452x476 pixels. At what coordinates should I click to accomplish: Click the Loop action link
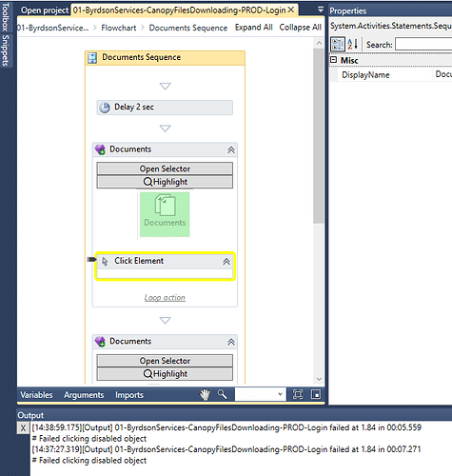point(165,298)
